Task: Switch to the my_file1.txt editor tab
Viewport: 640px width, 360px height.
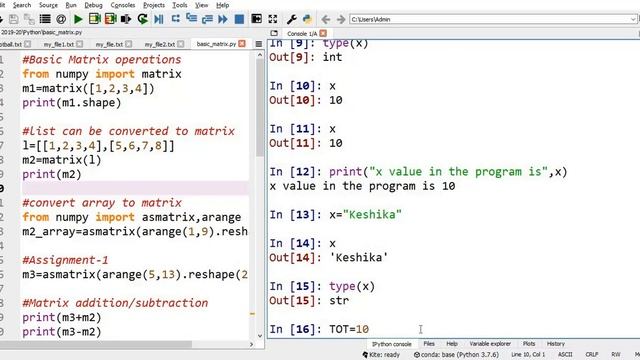Action: (59, 44)
